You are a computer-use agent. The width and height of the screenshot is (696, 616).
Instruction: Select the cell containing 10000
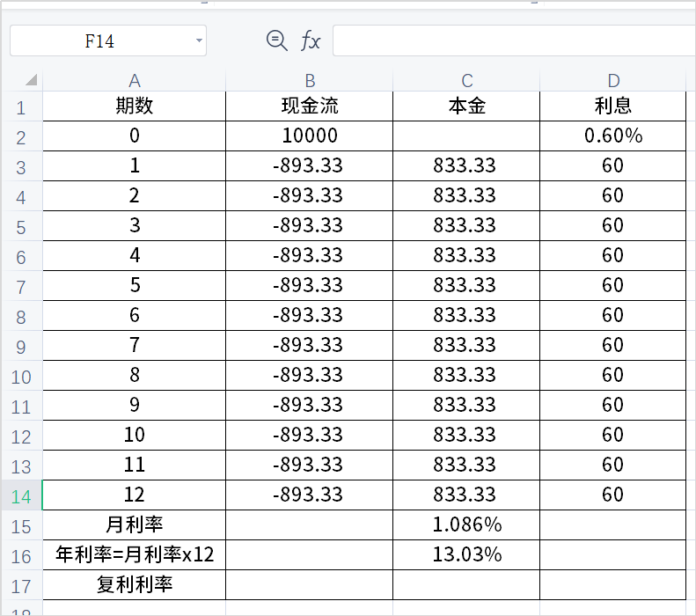coord(310,136)
